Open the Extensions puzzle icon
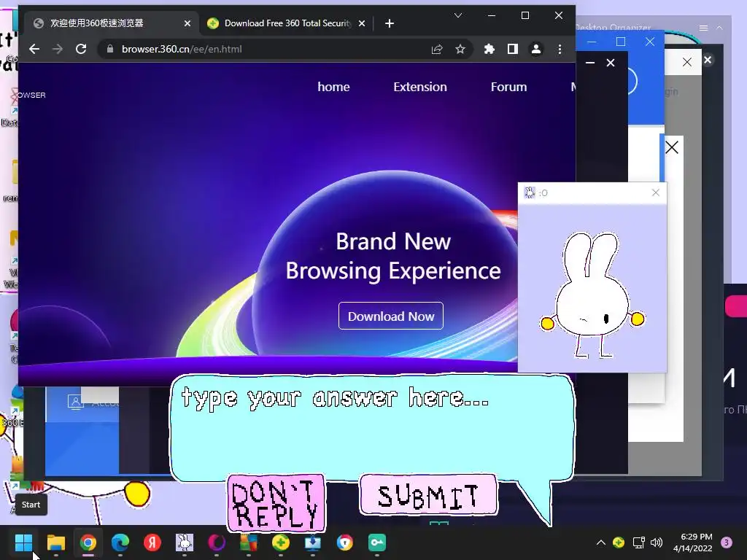The width and height of the screenshot is (747, 560). [489, 49]
